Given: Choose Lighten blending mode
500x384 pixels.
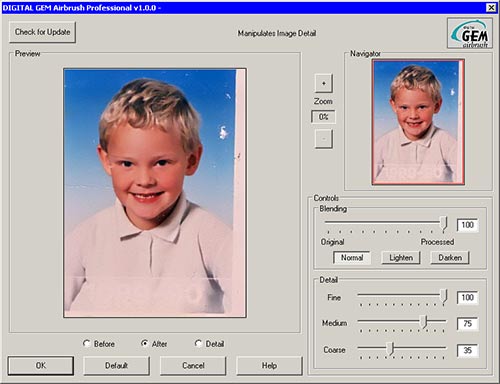Looking at the screenshot, I should click(401, 258).
